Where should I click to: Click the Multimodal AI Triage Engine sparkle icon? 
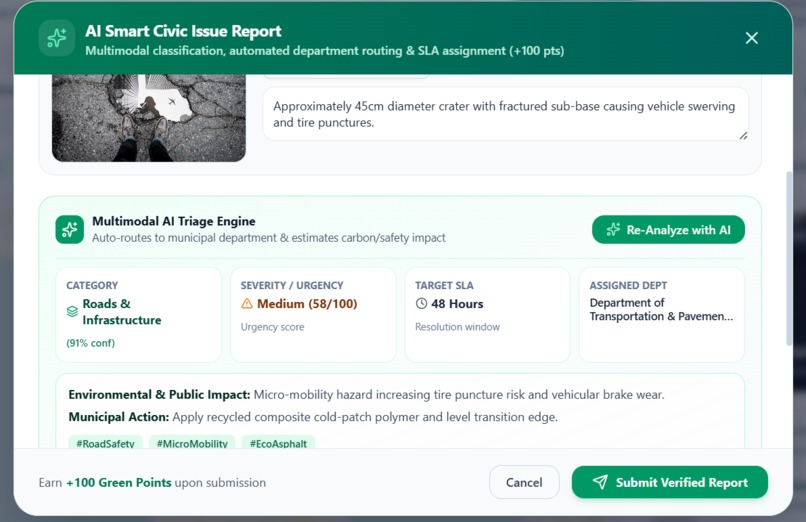tap(69, 229)
